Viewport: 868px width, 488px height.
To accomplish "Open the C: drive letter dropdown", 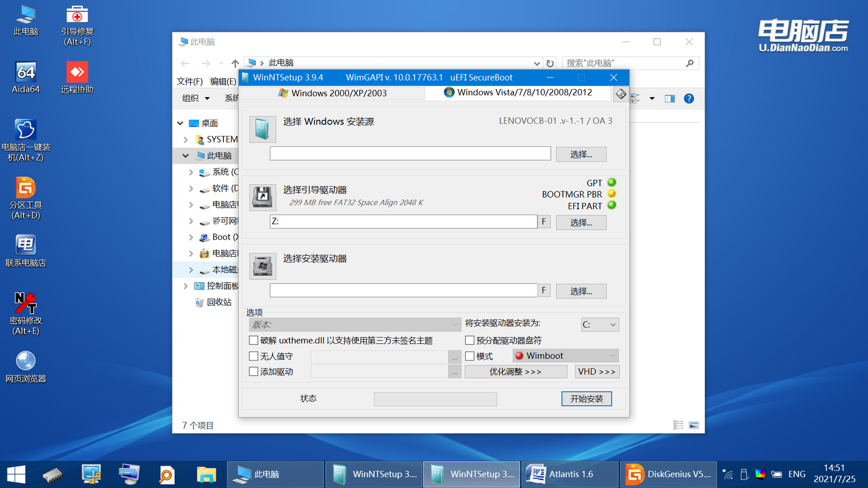I will tap(600, 324).
